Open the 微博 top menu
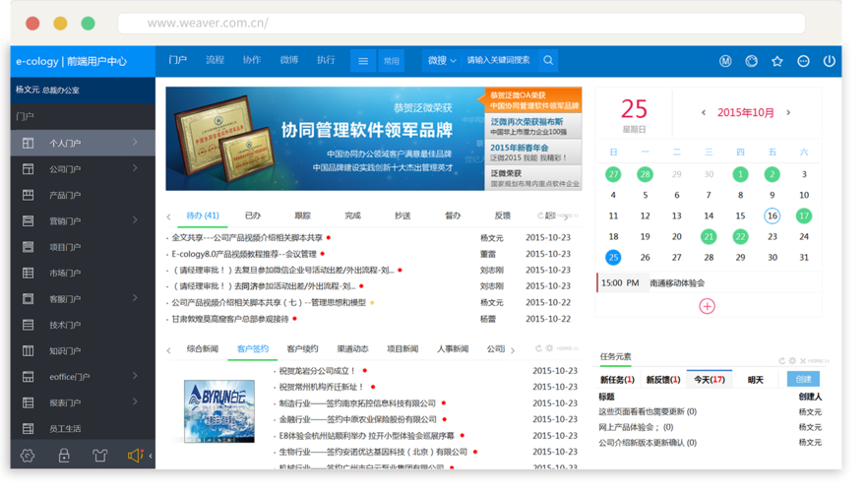The height and width of the screenshot is (492, 868). (289, 60)
